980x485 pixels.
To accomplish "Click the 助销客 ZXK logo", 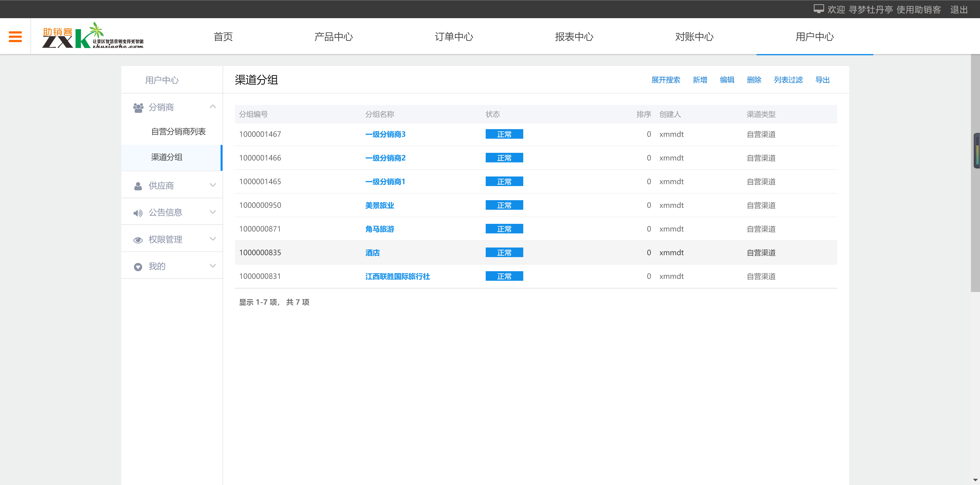I will [x=93, y=36].
